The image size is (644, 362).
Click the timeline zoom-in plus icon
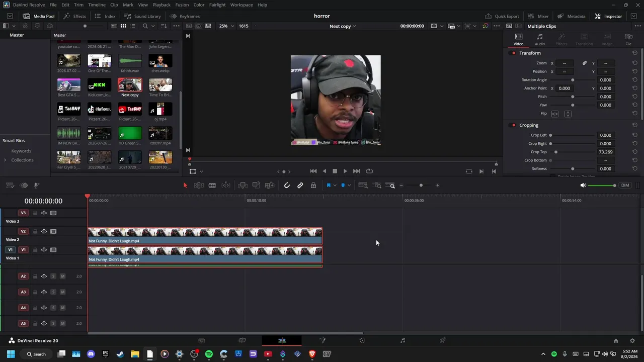coord(438,186)
